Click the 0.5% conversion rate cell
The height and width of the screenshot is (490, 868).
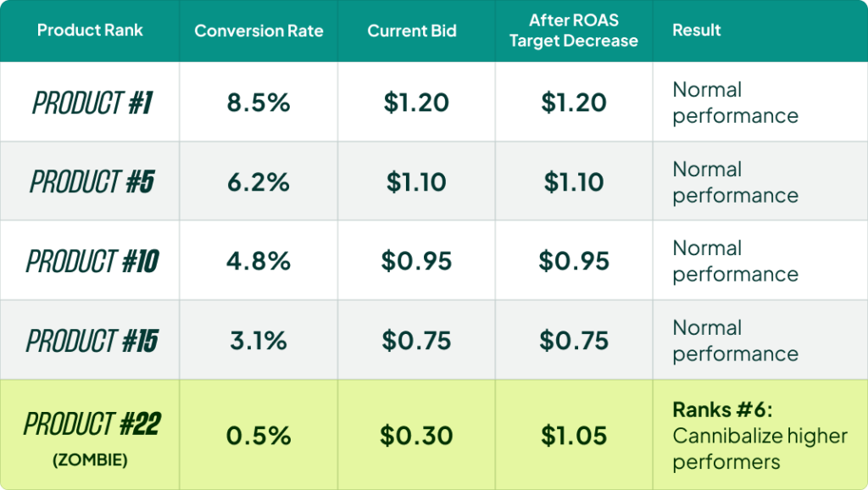[259, 436]
